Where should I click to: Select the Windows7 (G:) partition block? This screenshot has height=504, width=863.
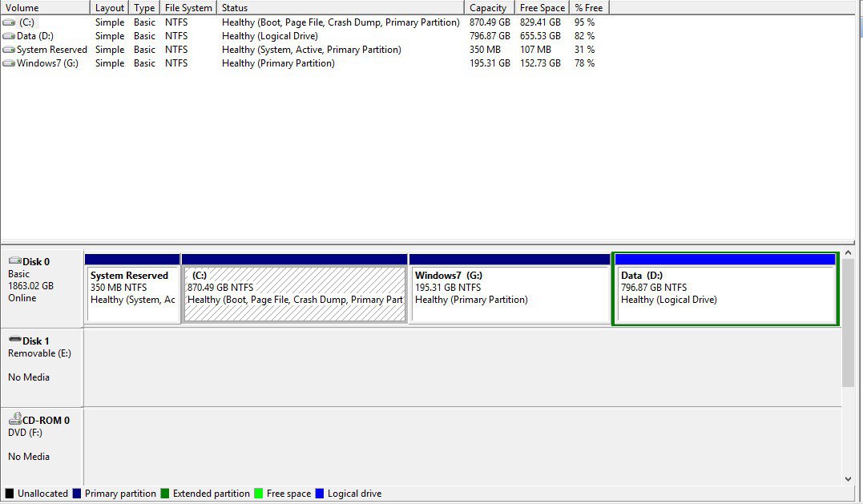(509, 293)
